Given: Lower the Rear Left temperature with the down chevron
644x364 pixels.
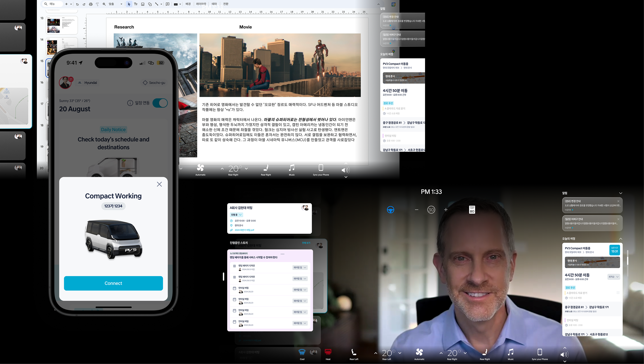Looking at the screenshot, I should click(400, 353).
